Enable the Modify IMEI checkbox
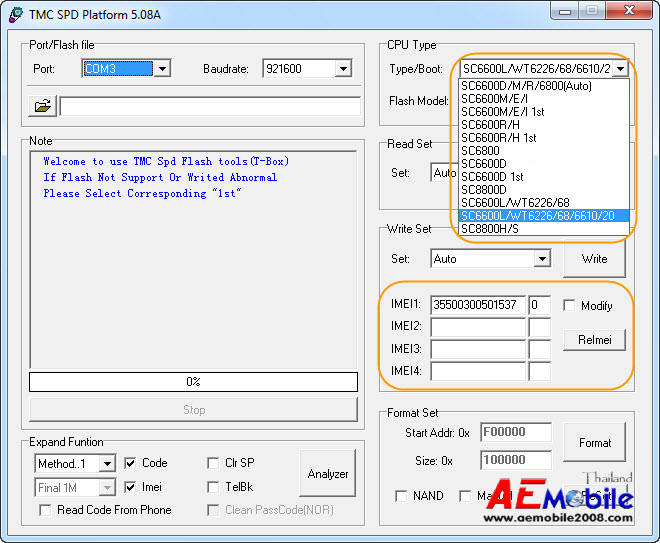Image resolution: width=660 pixels, height=543 pixels. point(569,306)
